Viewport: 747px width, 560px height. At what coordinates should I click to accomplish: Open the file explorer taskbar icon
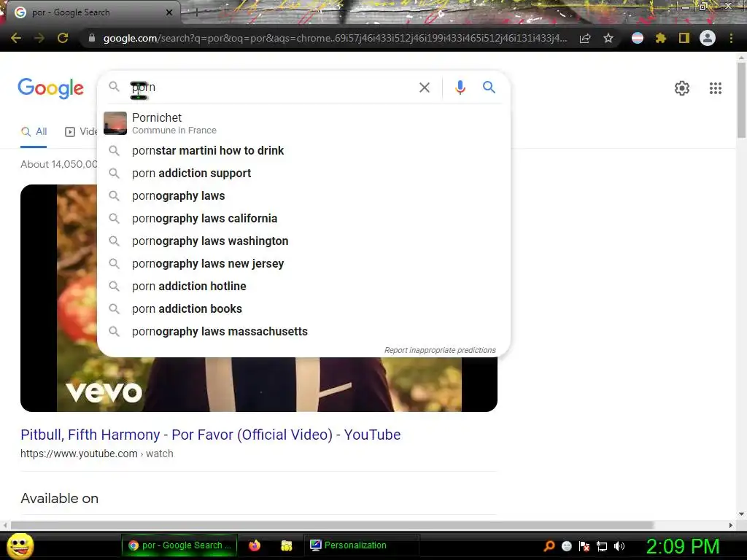(286, 545)
